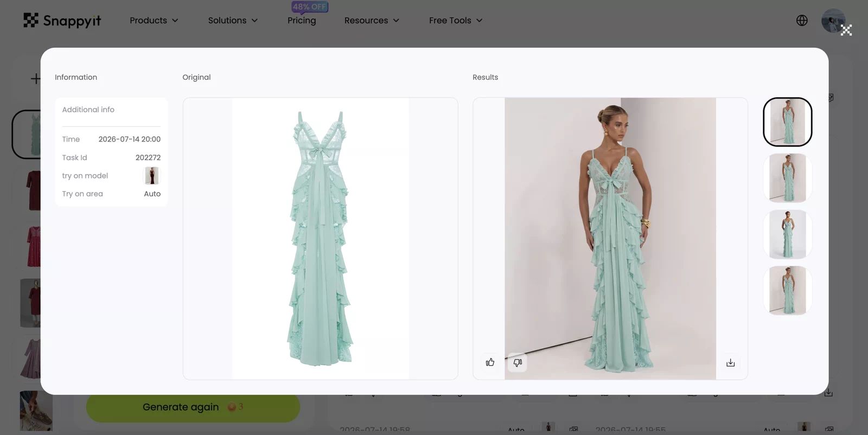Click the thumbs up icon on result
The image size is (868, 435).
point(490,362)
